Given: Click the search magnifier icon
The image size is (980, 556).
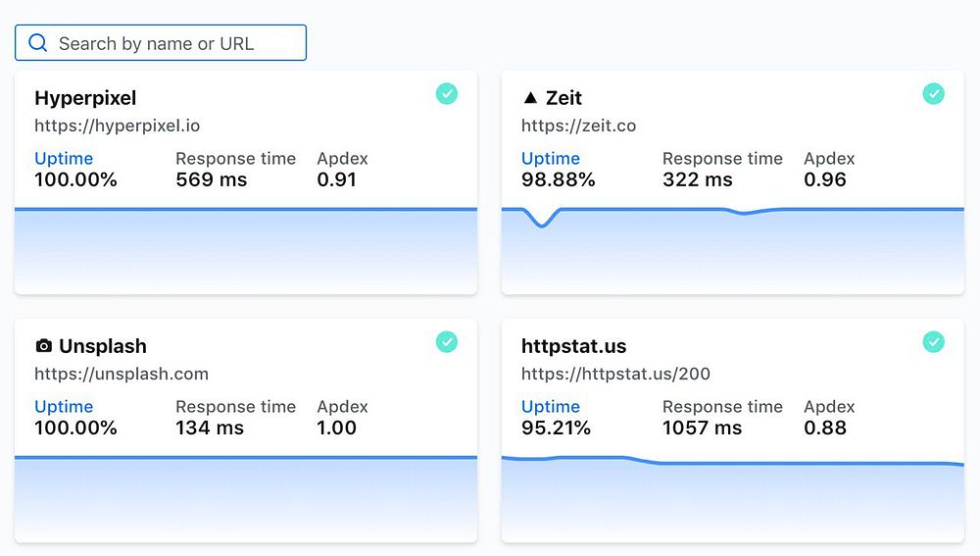Looking at the screenshot, I should tap(38, 42).
